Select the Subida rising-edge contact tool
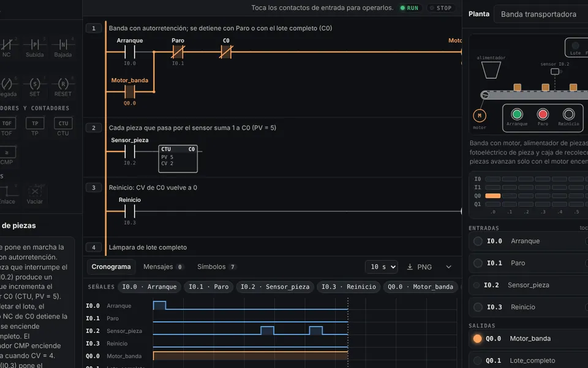Viewport: 588px width, 368px height. point(34,48)
